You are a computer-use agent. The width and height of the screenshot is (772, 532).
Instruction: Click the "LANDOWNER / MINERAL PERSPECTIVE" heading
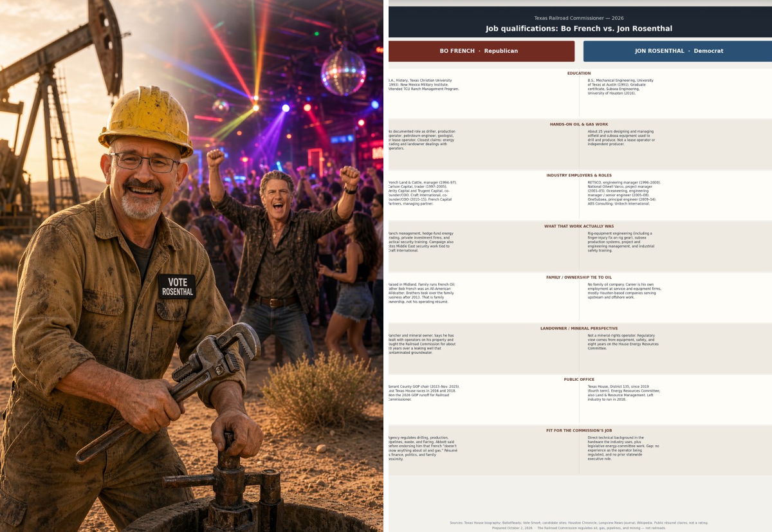point(579,328)
